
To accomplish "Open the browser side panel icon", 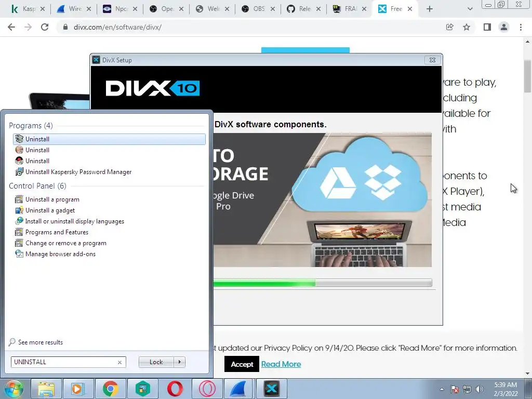I will coord(487,27).
